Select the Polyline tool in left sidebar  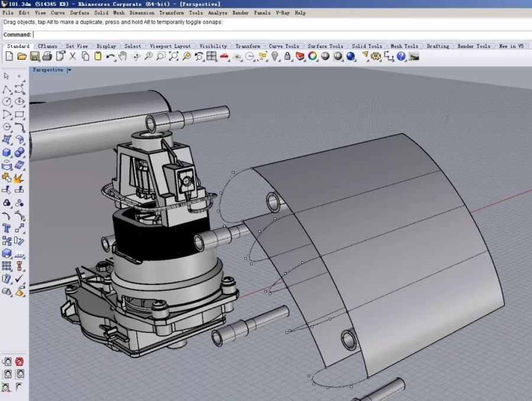point(7,89)
